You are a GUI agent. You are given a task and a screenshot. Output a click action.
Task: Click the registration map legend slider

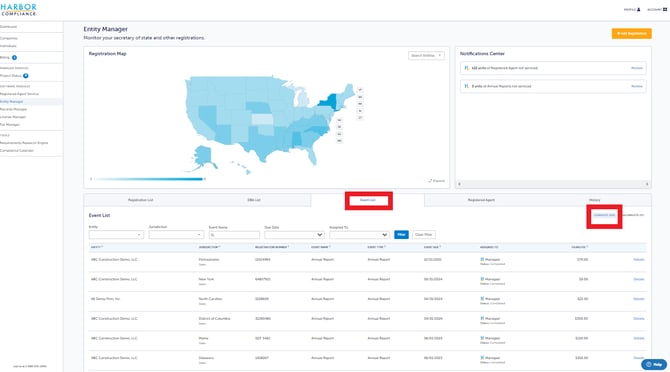coord(148,179)
